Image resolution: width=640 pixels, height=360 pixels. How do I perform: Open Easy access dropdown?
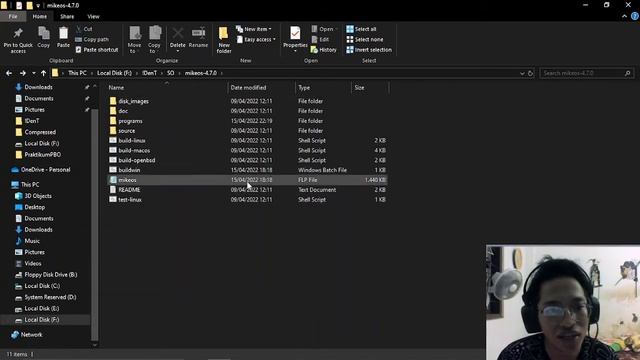pos(256,39)
